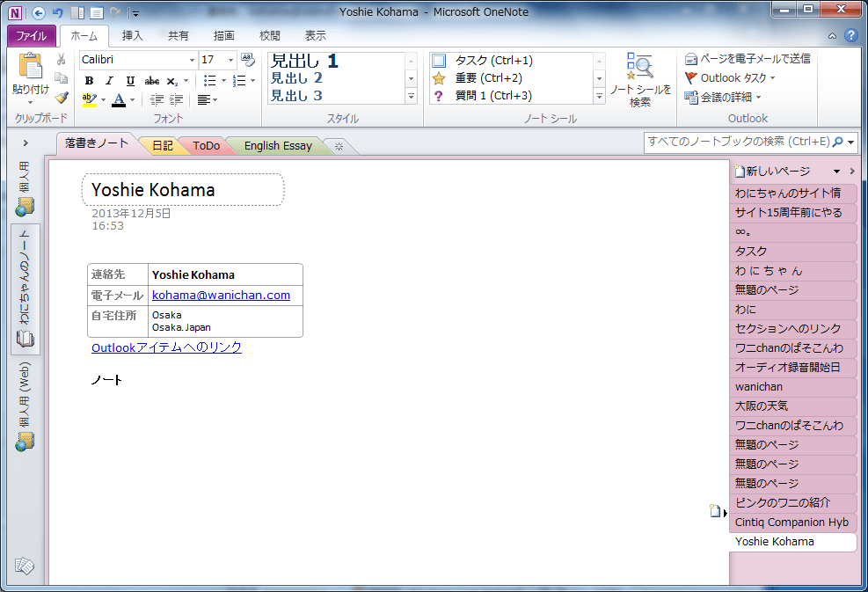Decrease indent of paragraph
This screenshot has width=868, height=592.
(157, 99)
